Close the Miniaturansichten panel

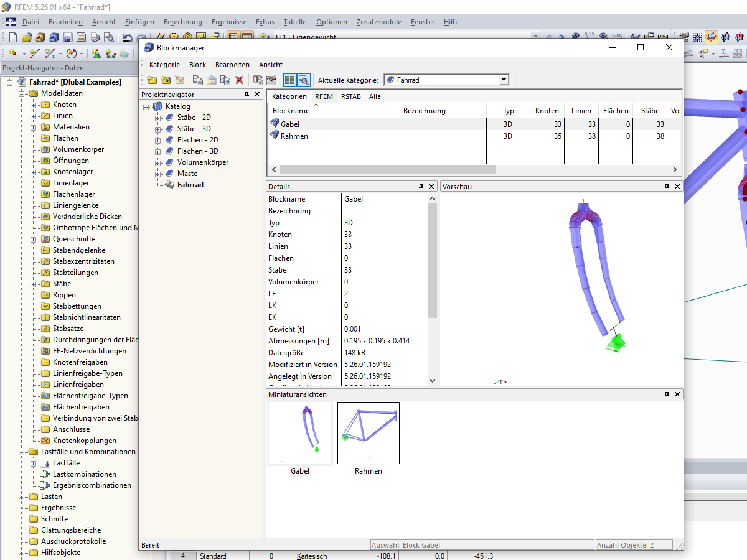coord(677,394)
